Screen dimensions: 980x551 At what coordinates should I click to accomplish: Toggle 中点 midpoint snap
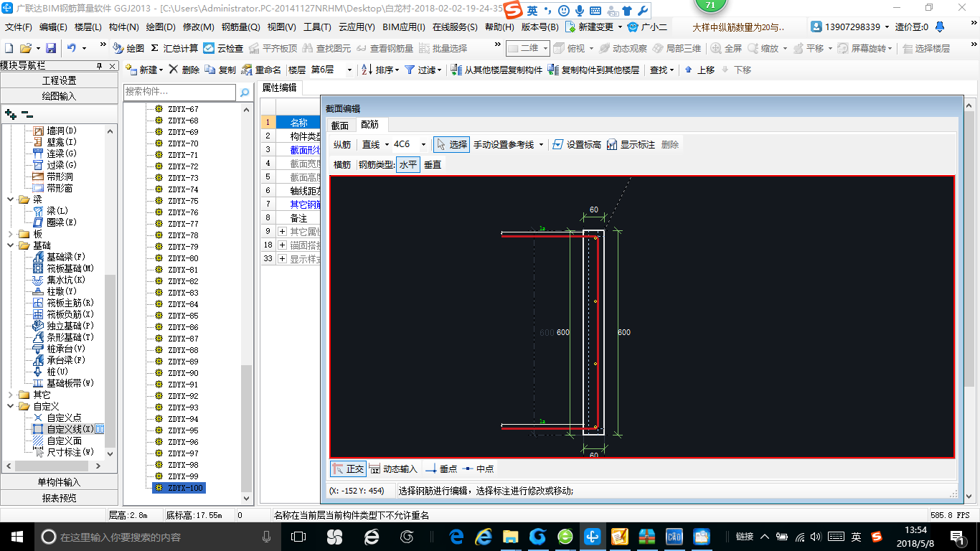478,468
